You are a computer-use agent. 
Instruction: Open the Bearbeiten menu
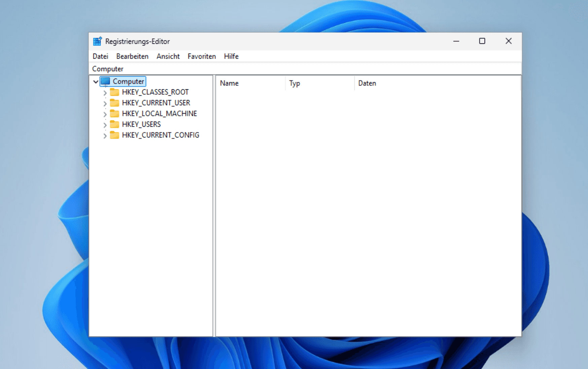132,56
